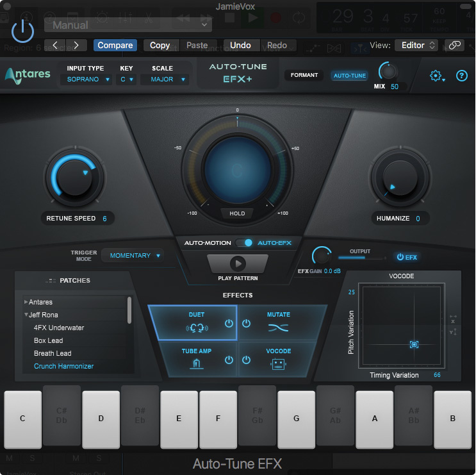The image size is (476, 475).
Task: Open the Scale Major dropdown
Action: coord(168,79)
